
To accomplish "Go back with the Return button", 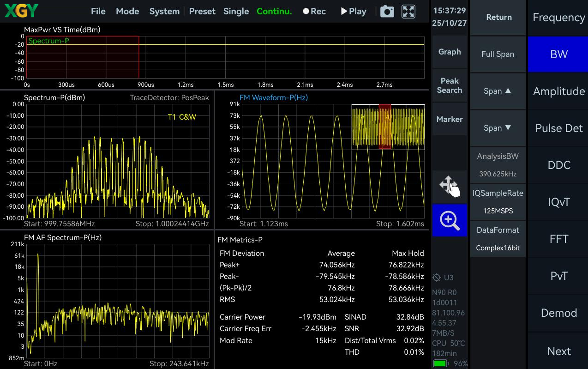I will (499, 17).
